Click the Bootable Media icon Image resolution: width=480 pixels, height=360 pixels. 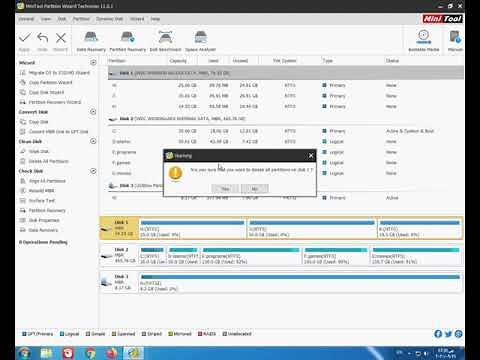tap(424, 41)
